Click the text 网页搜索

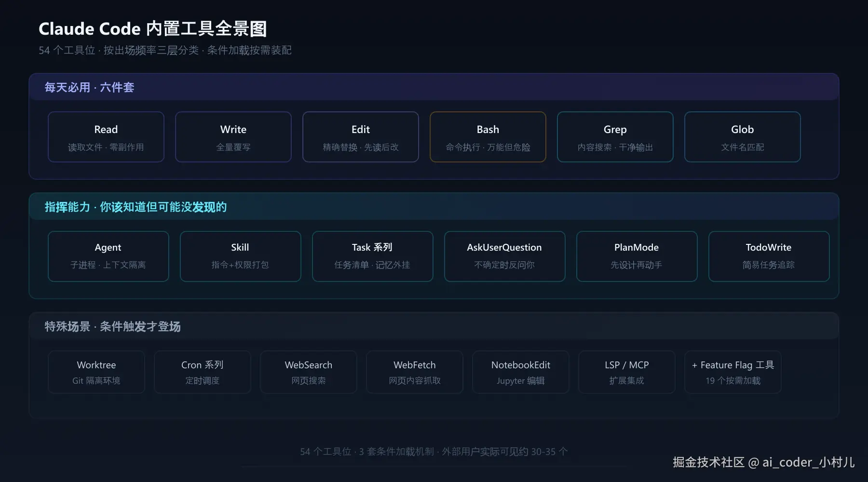coord(309,380)
